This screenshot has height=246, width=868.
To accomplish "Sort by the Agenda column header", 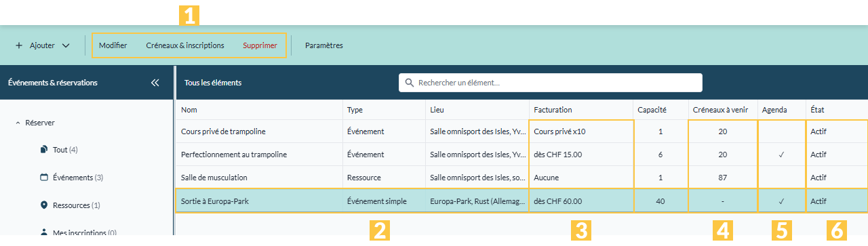I will (x=781, y=110).
